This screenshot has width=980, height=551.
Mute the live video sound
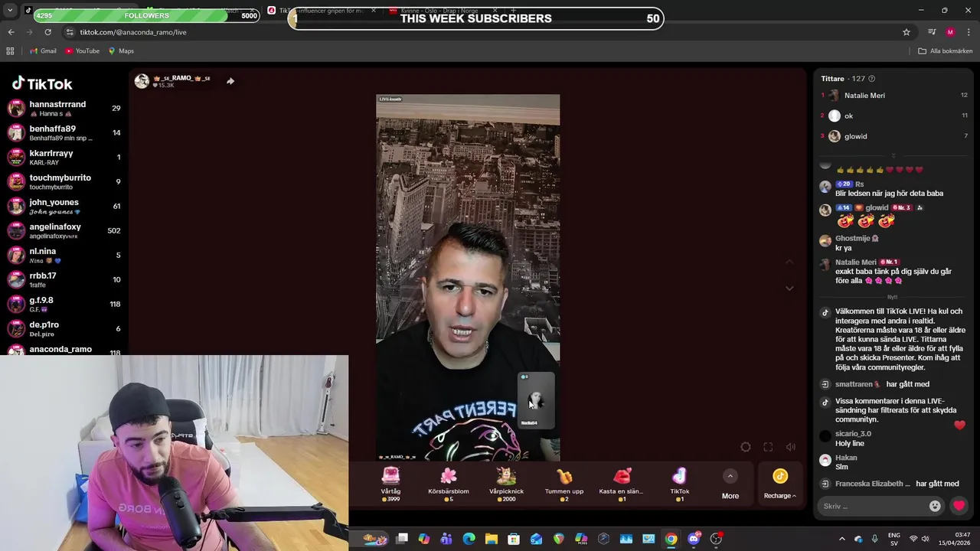791,447
